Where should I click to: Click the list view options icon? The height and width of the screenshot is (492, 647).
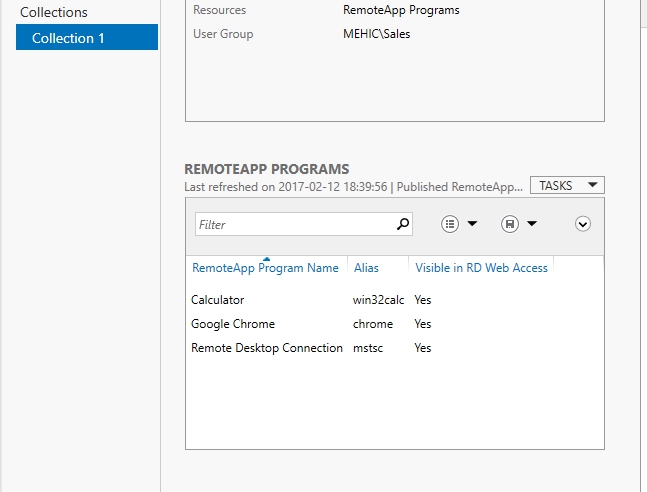click(x=450, y=224)
